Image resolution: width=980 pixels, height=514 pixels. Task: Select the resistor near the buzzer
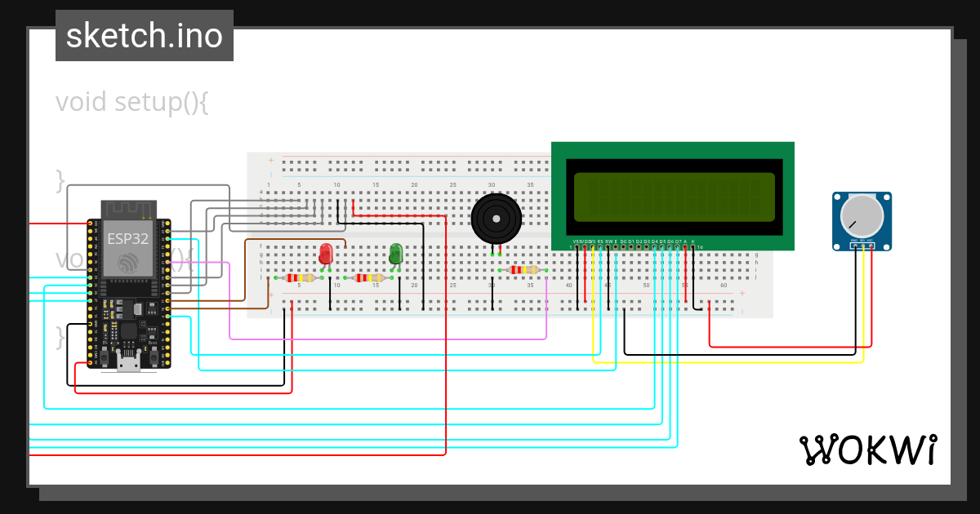[523, 269]
